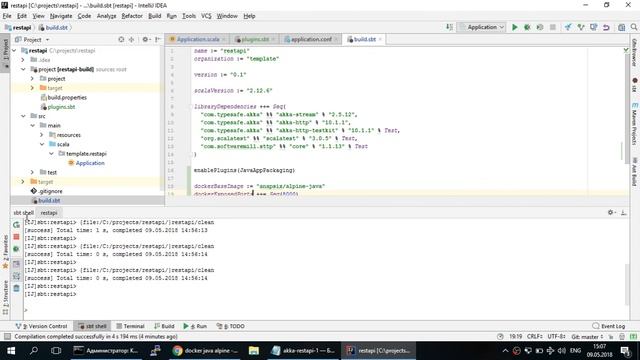The image size is (640, 360).
Task: Open the Event Log
Action: click(609, 326)
